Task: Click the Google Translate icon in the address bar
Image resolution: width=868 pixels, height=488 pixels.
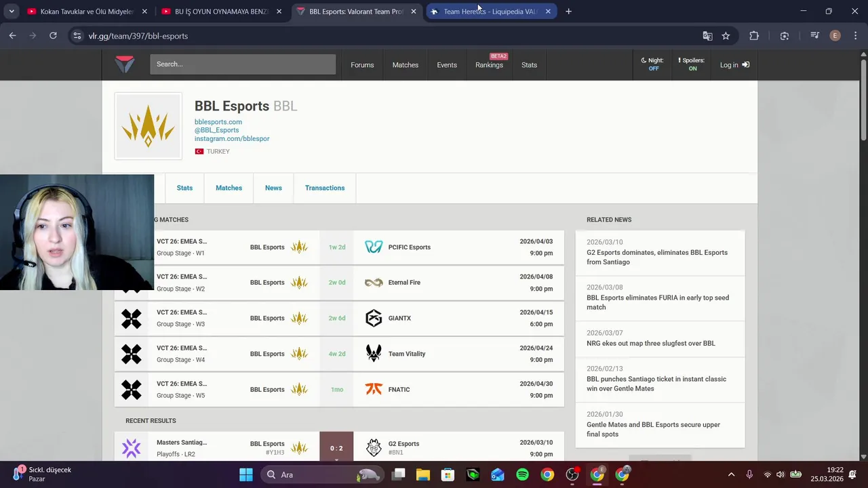Action: (707, 36)
